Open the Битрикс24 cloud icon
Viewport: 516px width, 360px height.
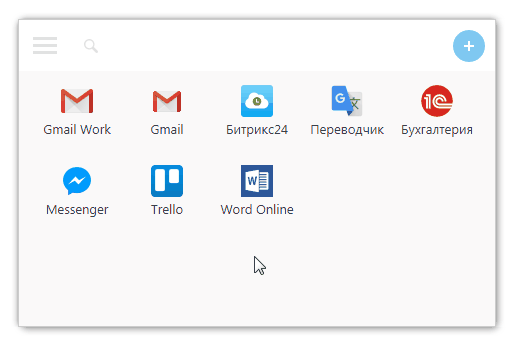coord(257,101)
